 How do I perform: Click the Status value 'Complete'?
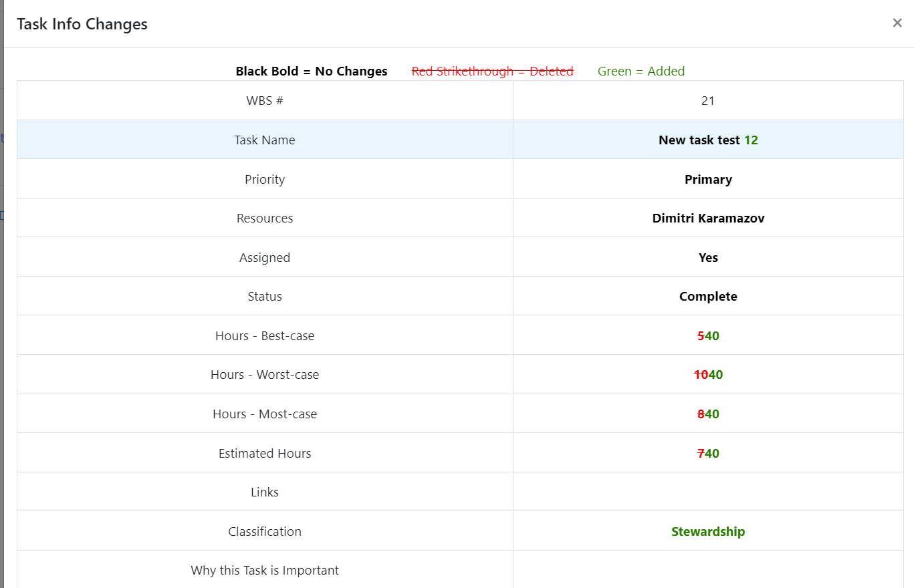(x=708, y=296)
